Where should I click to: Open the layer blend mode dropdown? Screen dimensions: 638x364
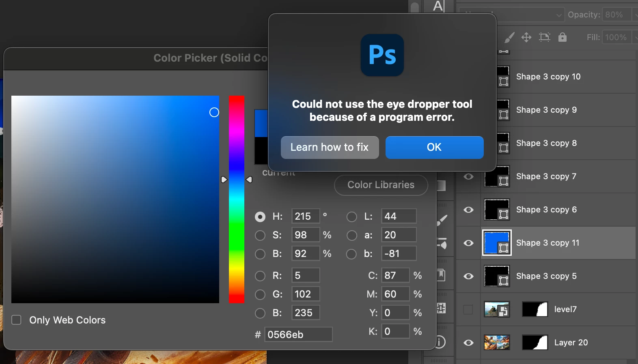[x=511, y=15]
